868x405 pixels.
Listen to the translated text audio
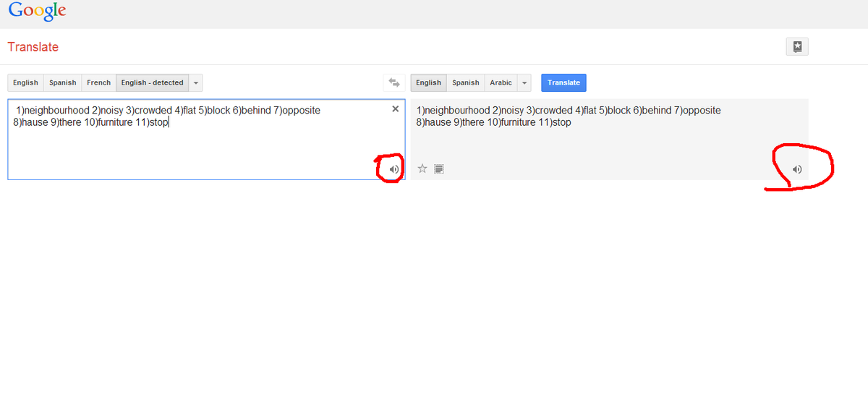pos(797,169)
